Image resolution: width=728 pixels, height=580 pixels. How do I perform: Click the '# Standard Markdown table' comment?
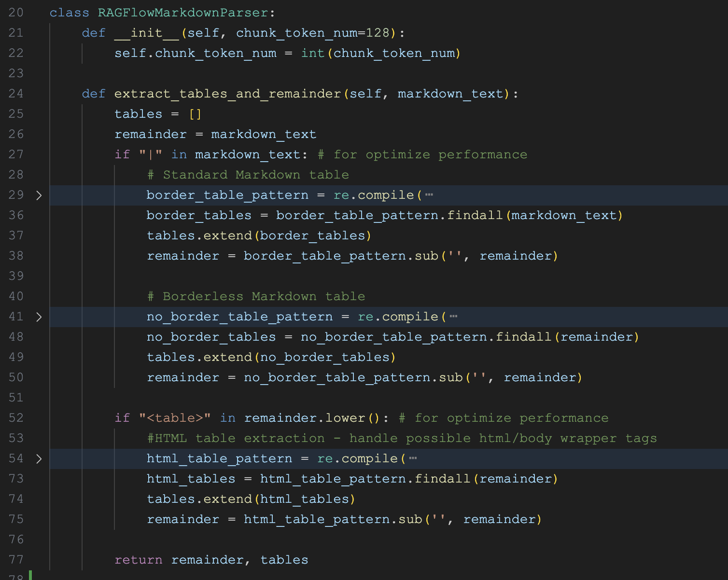pos(248,175)
